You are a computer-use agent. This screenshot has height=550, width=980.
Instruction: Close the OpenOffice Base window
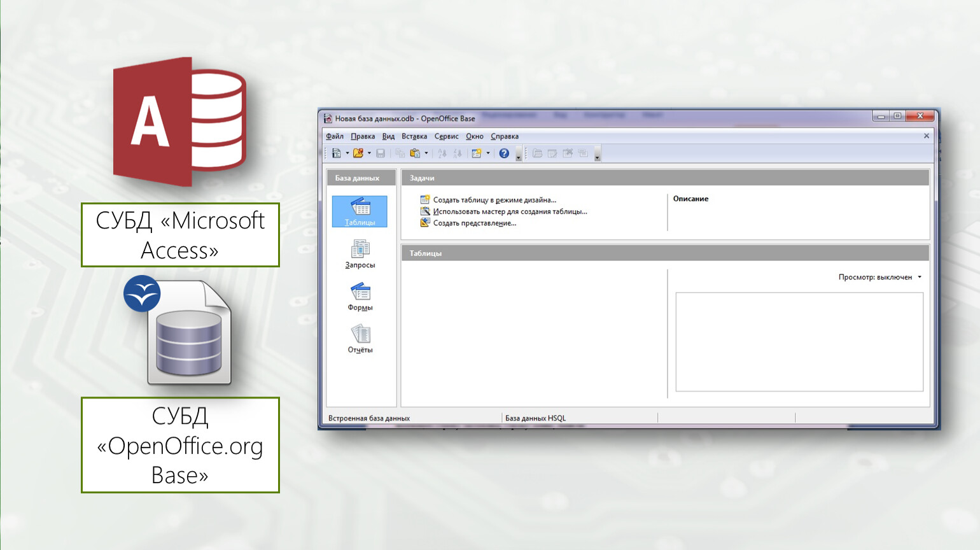pos(920,116)
